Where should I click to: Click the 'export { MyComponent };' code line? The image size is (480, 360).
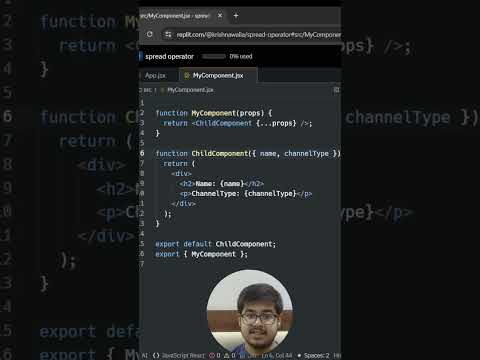click(201, 254)
